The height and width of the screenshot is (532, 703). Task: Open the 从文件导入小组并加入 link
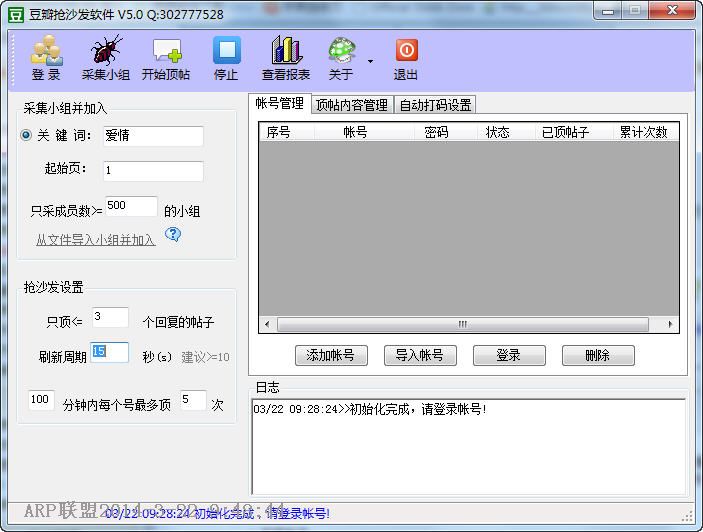coord(95,240)
